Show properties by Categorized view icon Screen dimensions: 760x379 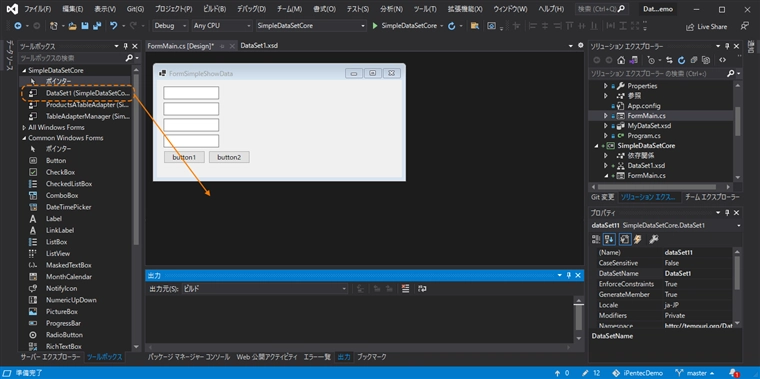coord(596,239)
